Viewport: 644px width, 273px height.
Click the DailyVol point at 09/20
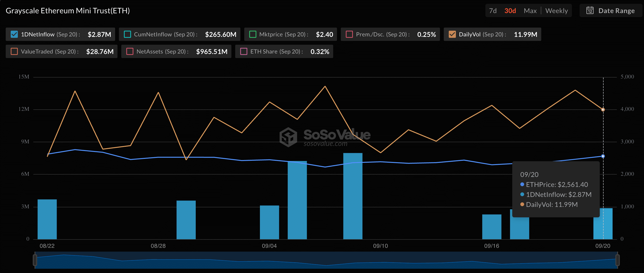pos(603,109)
